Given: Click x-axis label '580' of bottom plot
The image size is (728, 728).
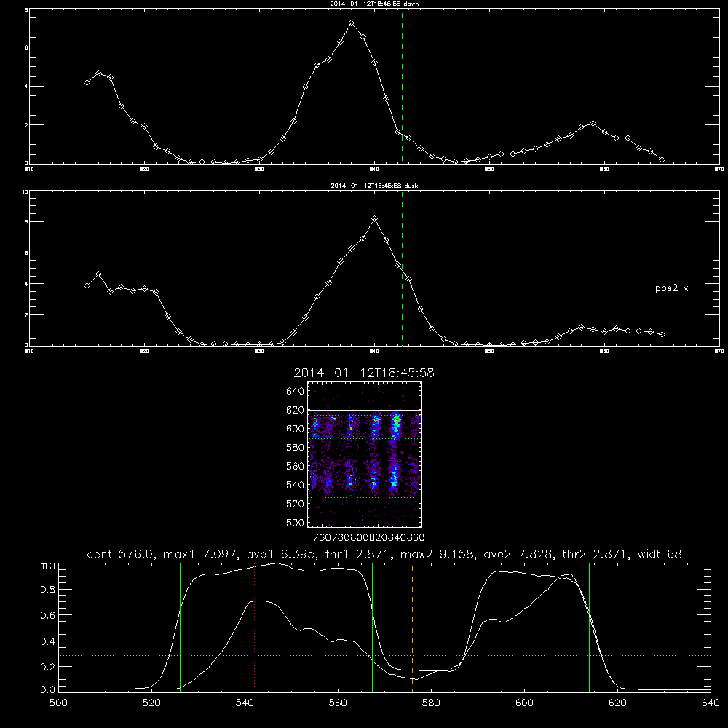Looking at the screenshot, I should click(431, 703).
